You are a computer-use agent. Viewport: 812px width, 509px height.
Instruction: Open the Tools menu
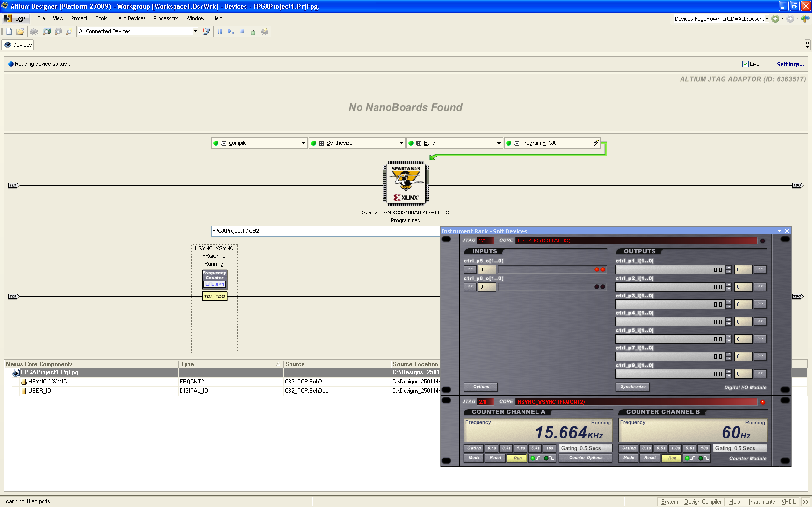101,18
